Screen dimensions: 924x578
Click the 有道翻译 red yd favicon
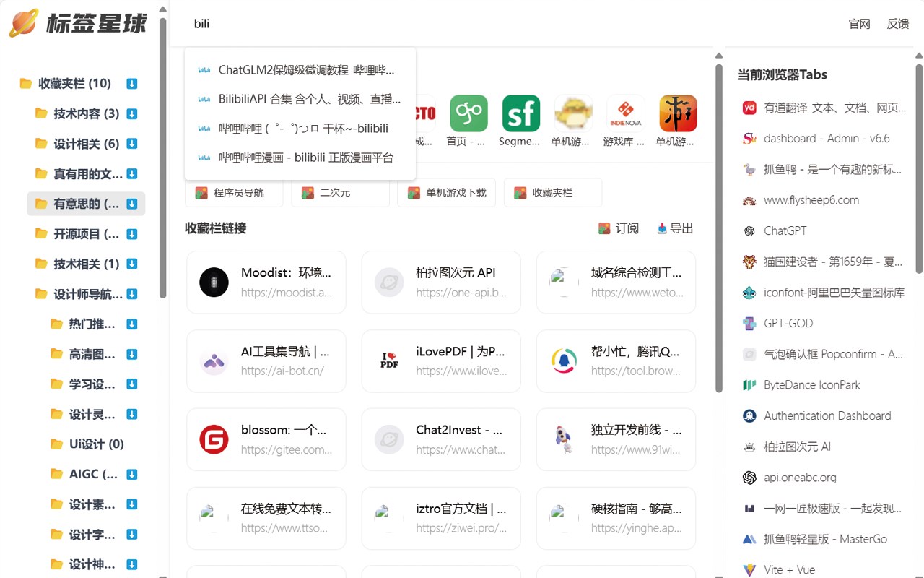[x=749, y=108]
